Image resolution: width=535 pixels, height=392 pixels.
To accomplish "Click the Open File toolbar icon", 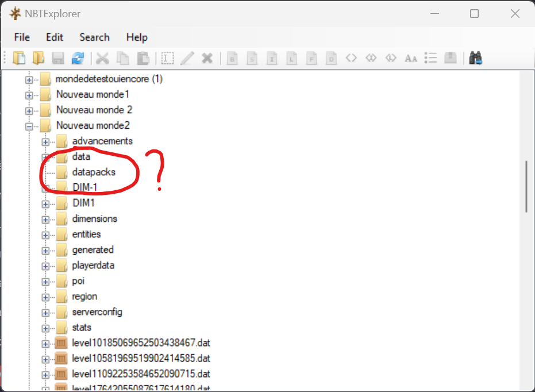I will pyautogui.click(x=19, y=58).
